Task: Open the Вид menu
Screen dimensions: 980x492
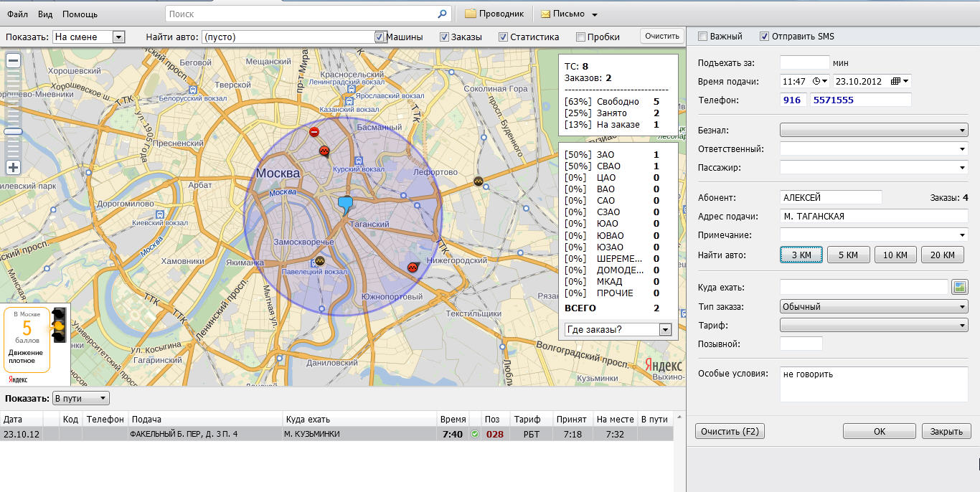Action: click(45, 14)
